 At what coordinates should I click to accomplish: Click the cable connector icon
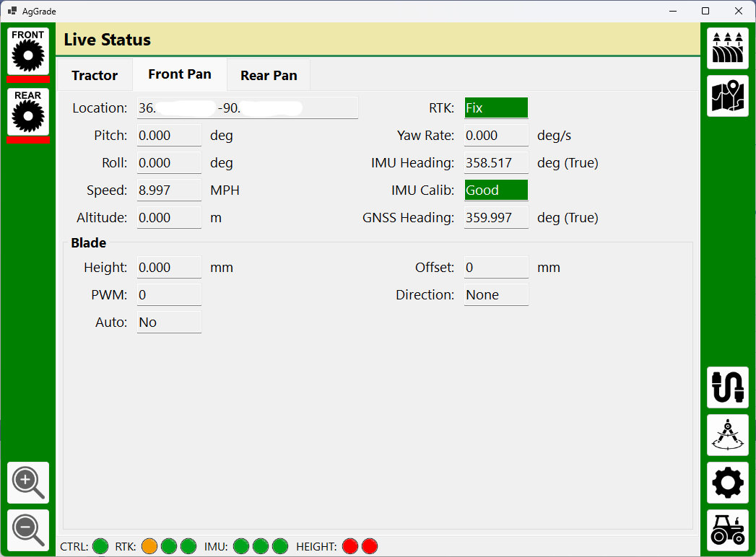pos(727,387)
